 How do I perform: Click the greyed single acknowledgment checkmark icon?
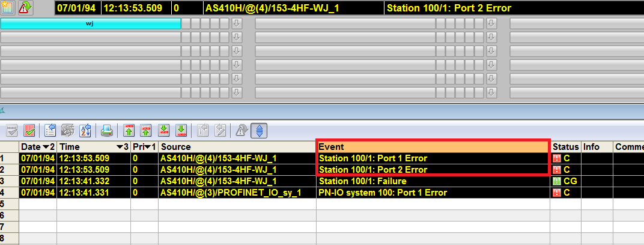coord(13,131)
